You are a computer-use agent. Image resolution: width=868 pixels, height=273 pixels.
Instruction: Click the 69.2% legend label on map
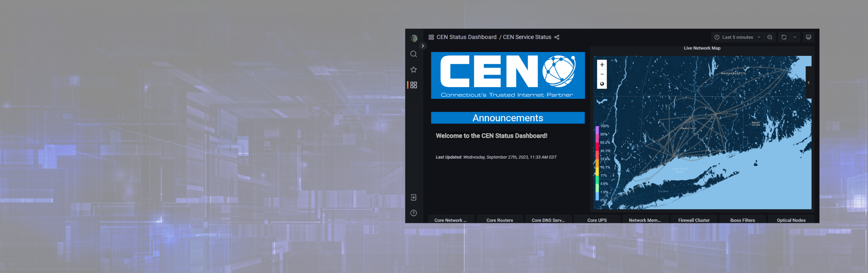click(605, 143)
